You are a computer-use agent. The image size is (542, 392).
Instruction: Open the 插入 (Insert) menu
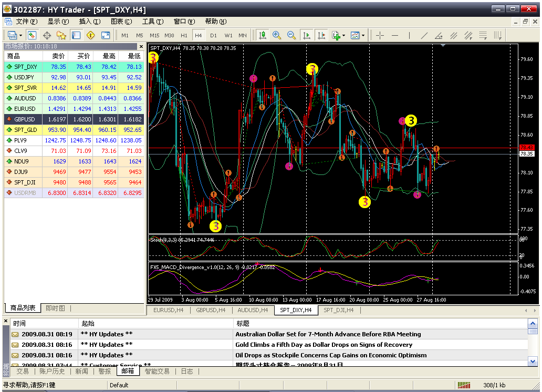tap(90, 22)
